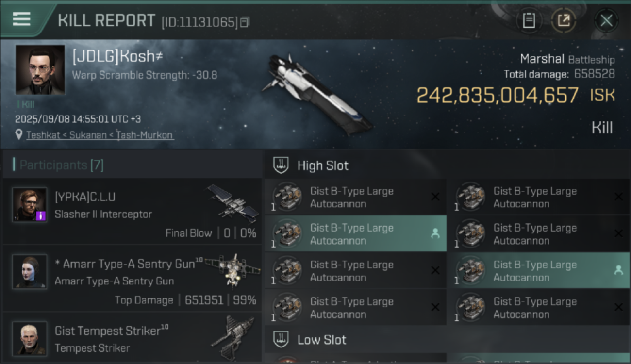The image size is (631, 364).
Task: Toggle the highlighted right-column autocannon pilot icon
Action: (618, 270)
